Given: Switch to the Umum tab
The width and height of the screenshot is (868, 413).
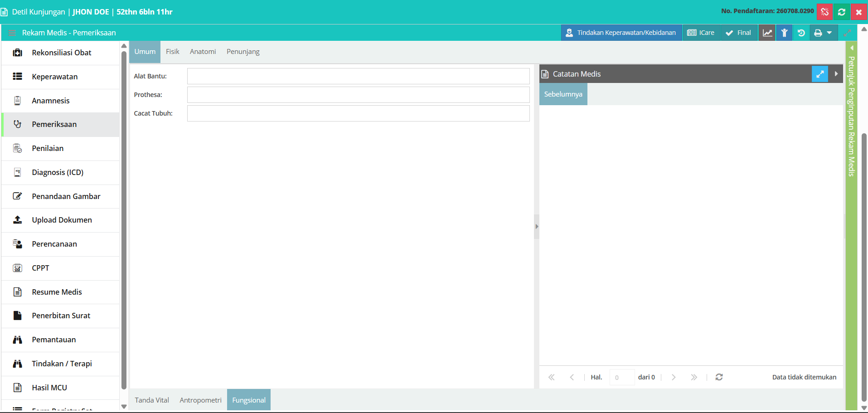Looking at the screenshot, I should tap(145, 52).
